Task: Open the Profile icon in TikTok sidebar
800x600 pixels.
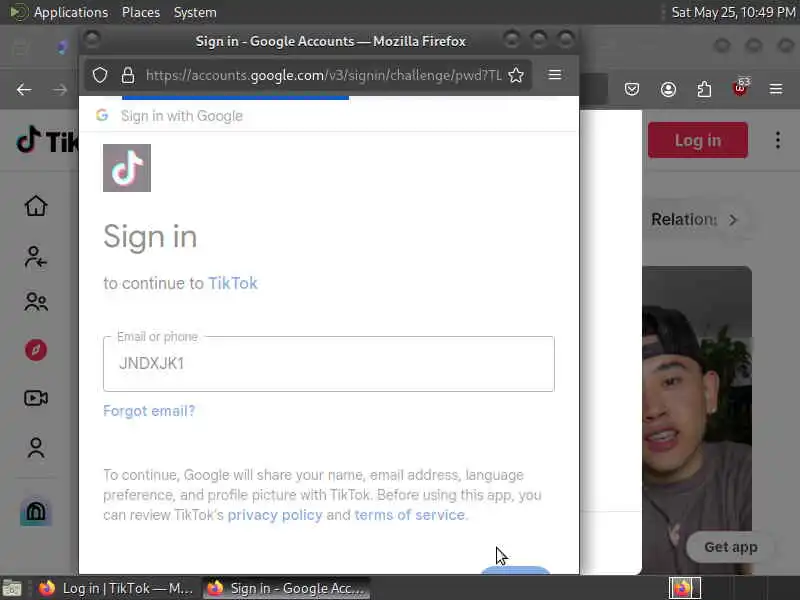Action: 36,448
